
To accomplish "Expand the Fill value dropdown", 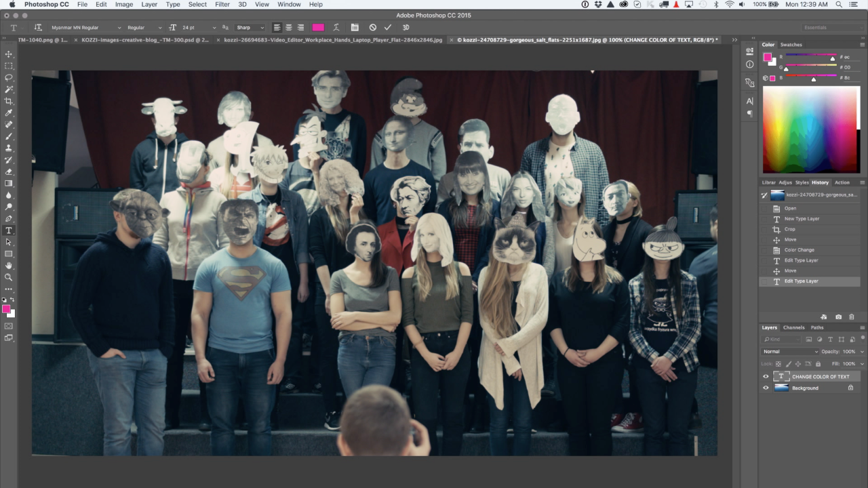I will (x=862, y=364).
